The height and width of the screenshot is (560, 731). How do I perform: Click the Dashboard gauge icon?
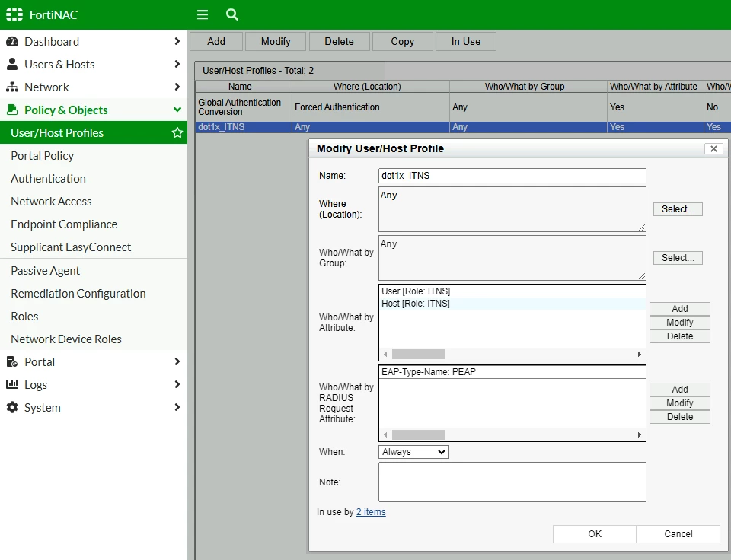(x=12, y=41)
